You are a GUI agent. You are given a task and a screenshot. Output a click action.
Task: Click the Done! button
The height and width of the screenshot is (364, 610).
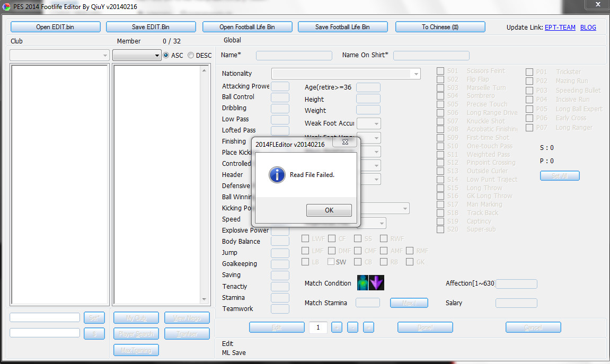(425, 327)
